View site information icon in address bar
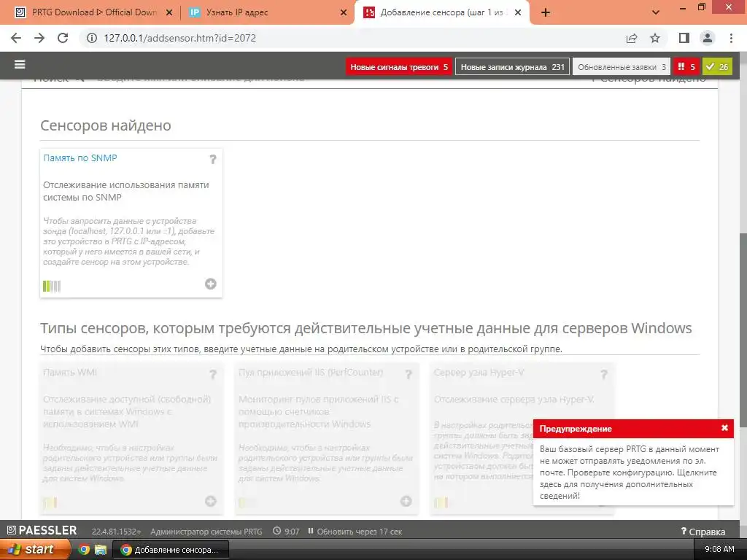Viewport: 747px width, 560px height. [91, 38]
